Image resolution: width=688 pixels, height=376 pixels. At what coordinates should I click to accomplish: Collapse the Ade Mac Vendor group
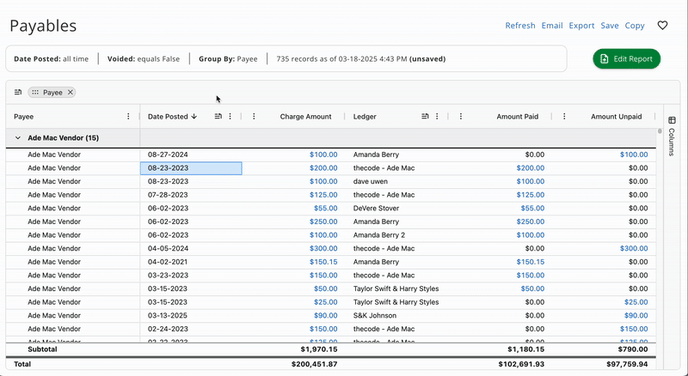click(18, 138)
